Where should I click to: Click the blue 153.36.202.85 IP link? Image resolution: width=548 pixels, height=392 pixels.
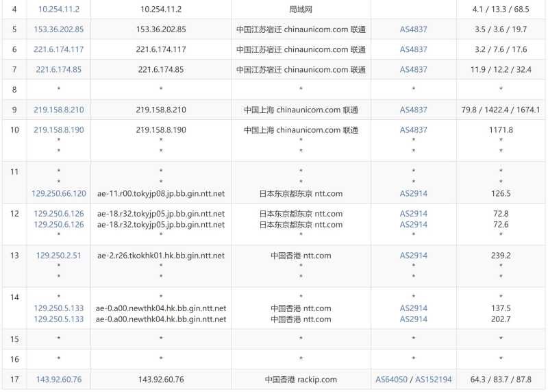pos(58,29)
